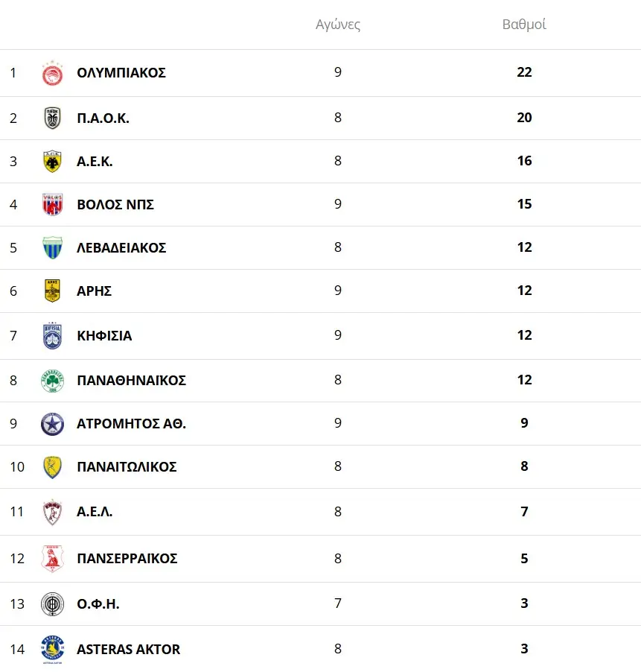Click the Αγώνες column header

338,25
